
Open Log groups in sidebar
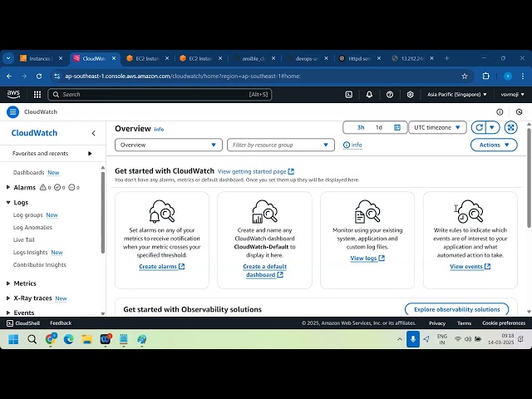pos(28,214)
